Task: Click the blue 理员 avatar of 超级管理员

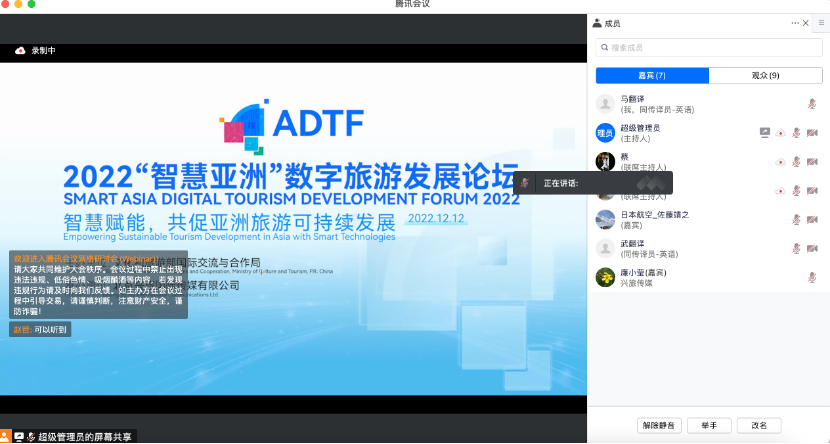Action: point(605,133)
